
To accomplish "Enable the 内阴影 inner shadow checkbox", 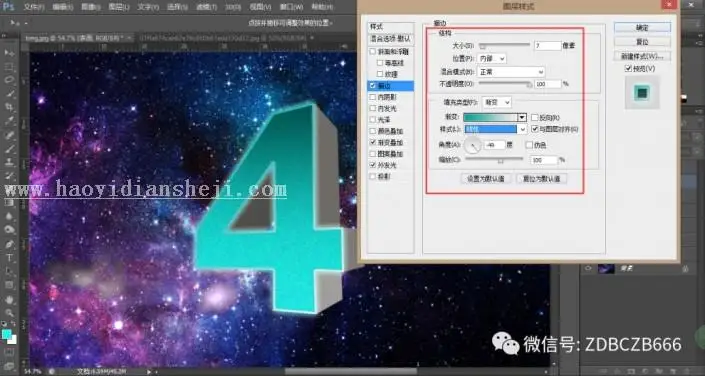I will pos(372,97).
